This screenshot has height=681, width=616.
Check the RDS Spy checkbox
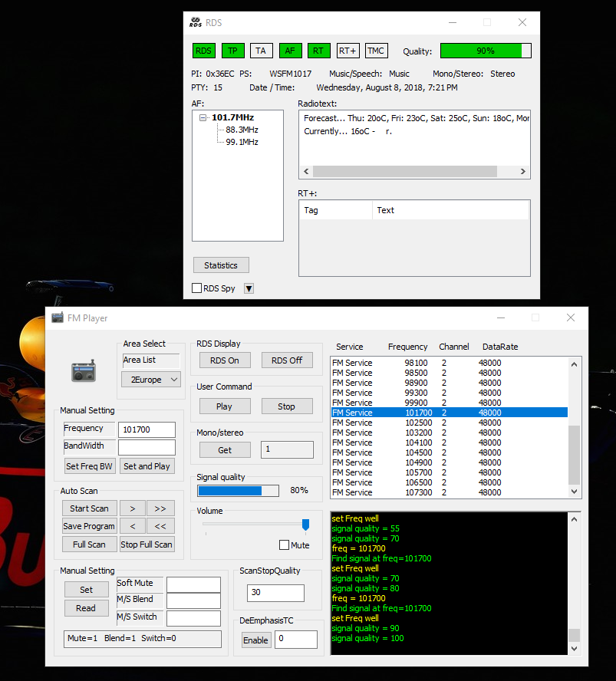pyautogui.click(x=197, y=288)
